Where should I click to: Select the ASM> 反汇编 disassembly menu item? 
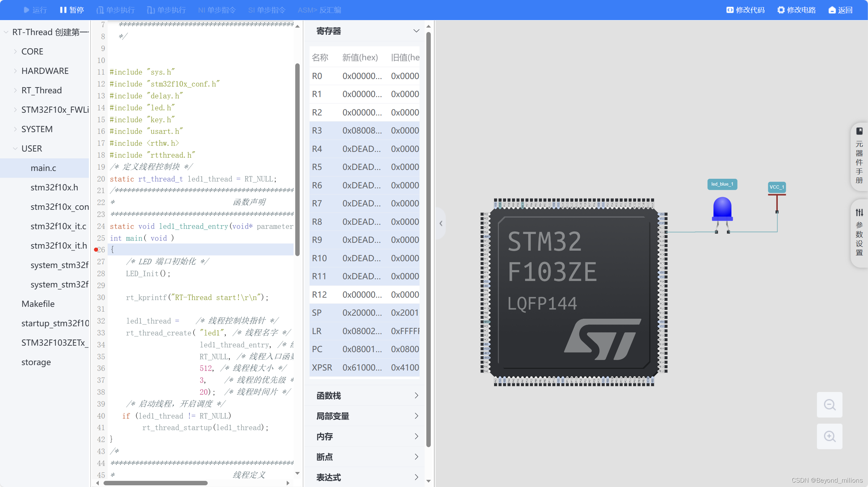tap(319, 10)
